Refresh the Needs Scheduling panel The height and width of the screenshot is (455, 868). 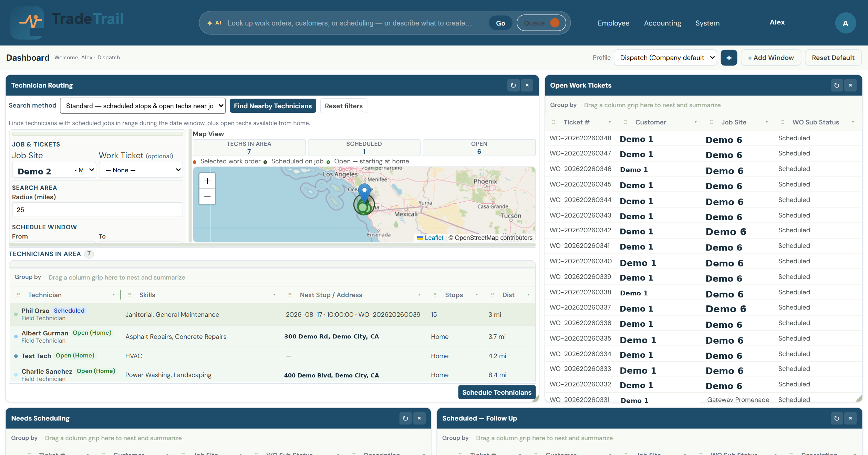click(x=405, y=418)
